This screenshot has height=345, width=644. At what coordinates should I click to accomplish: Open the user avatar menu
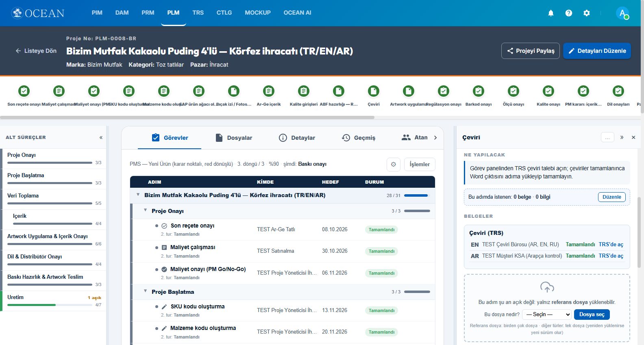click(622, 13)
